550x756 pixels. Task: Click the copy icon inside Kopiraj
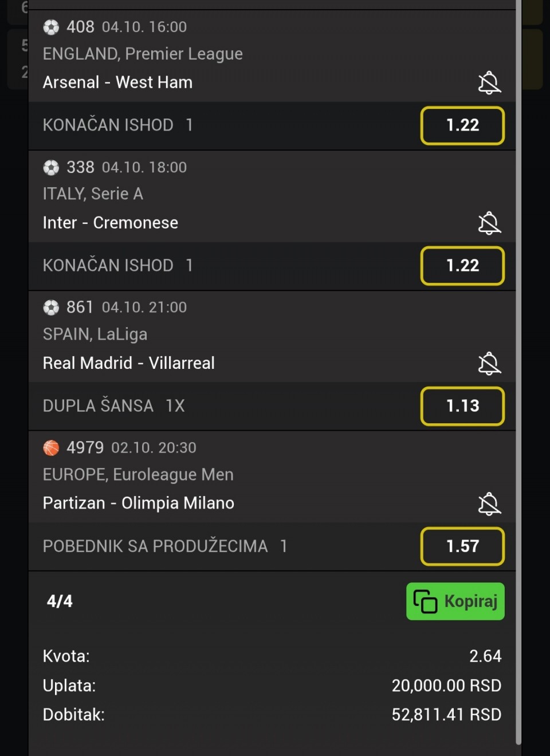425,601
